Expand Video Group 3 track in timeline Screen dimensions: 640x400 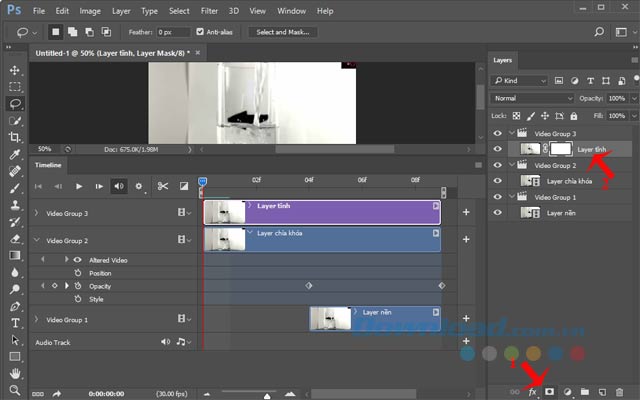[37, 213]
